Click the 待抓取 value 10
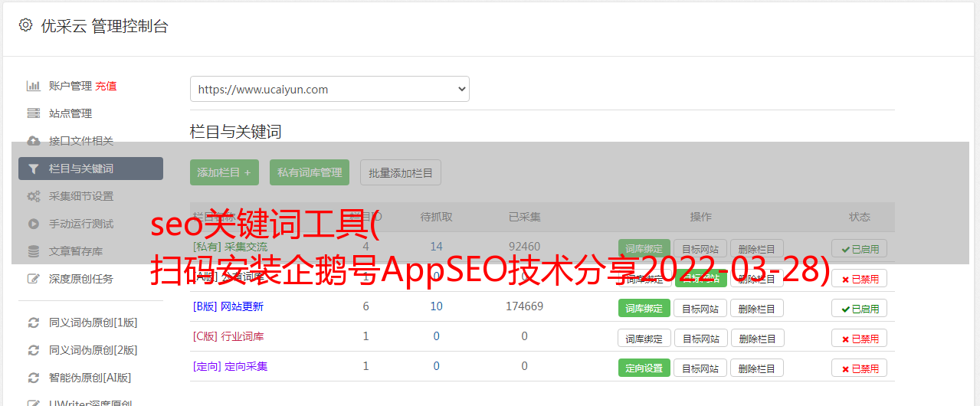 pyautogui.click(x=436, y=306)
